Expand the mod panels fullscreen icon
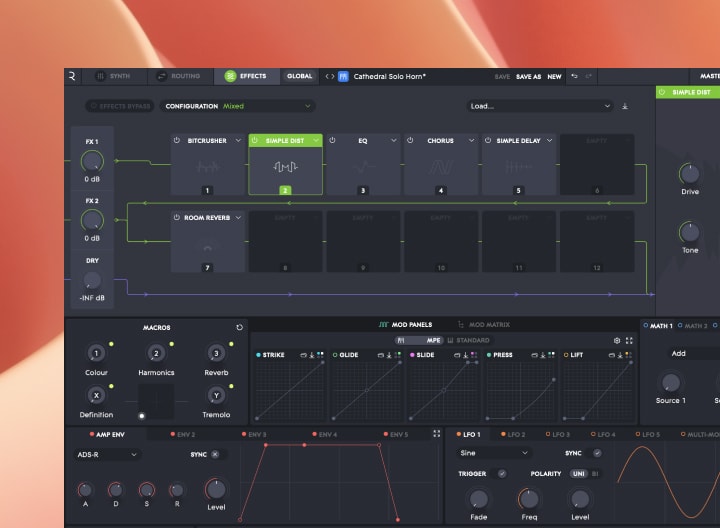Viewport: 720px width, 528px height. 629,340
